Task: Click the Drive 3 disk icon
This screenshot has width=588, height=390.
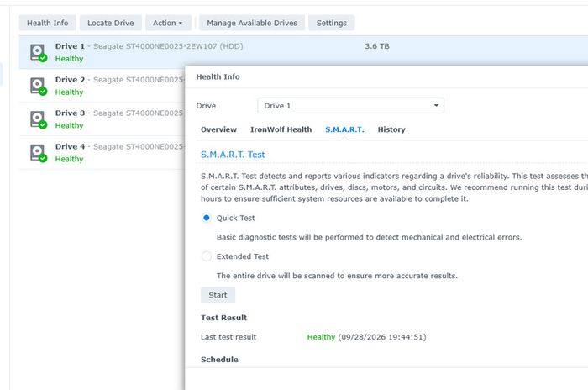Action: (x=39, y=119)
